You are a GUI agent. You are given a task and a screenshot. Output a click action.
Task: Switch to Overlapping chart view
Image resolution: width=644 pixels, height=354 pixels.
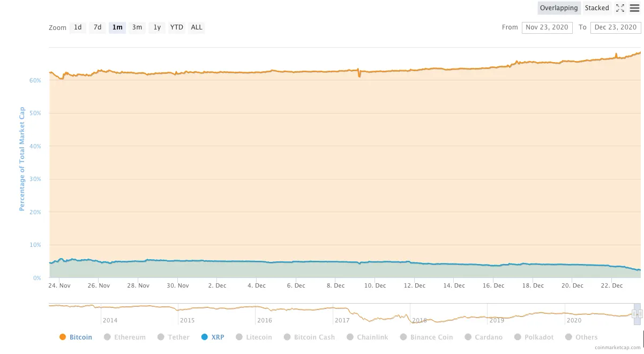559,8
